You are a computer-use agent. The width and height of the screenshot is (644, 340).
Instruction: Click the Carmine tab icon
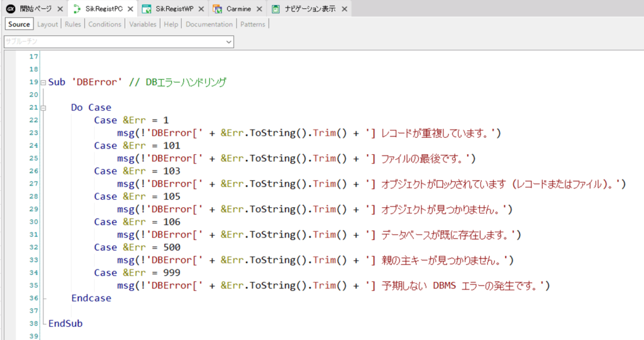tap(217, 9)
